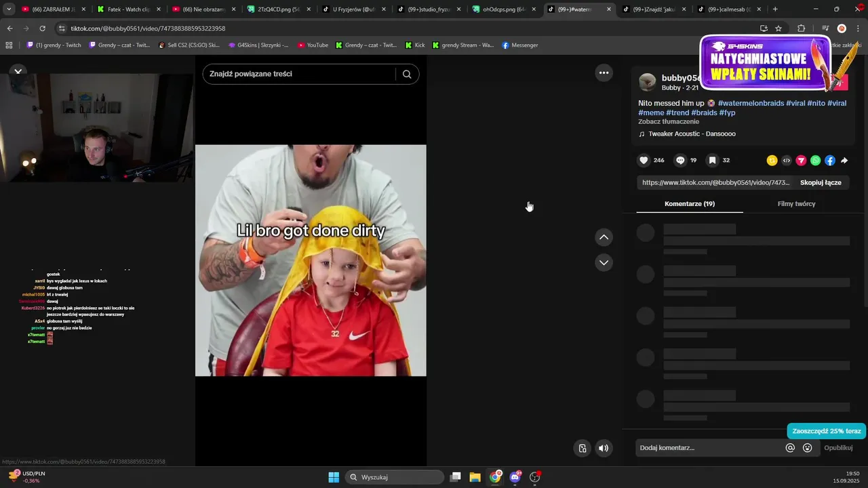Open the '(1) grendy - Twitch' bookmark

pyautogui.click(x=54, y=45)
